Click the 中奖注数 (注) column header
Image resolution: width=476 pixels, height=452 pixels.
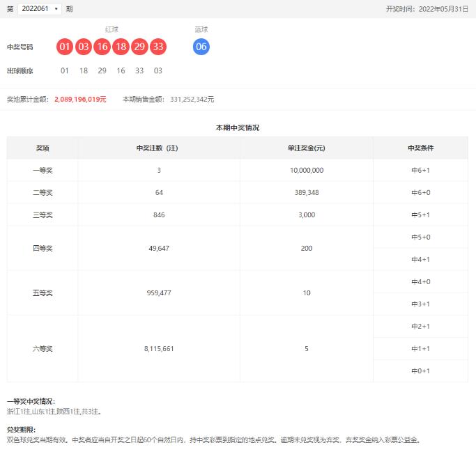pos(158,148)
